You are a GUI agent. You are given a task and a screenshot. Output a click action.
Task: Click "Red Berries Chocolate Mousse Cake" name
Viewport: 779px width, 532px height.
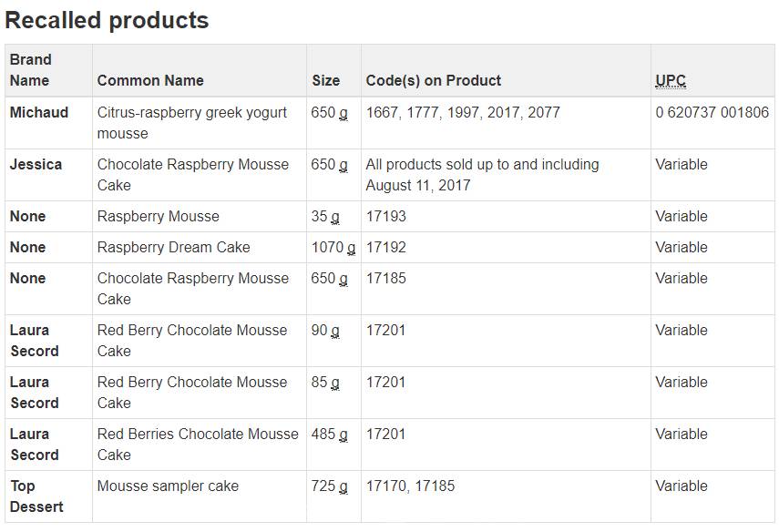pyautogui.click(x=198, y=444)
